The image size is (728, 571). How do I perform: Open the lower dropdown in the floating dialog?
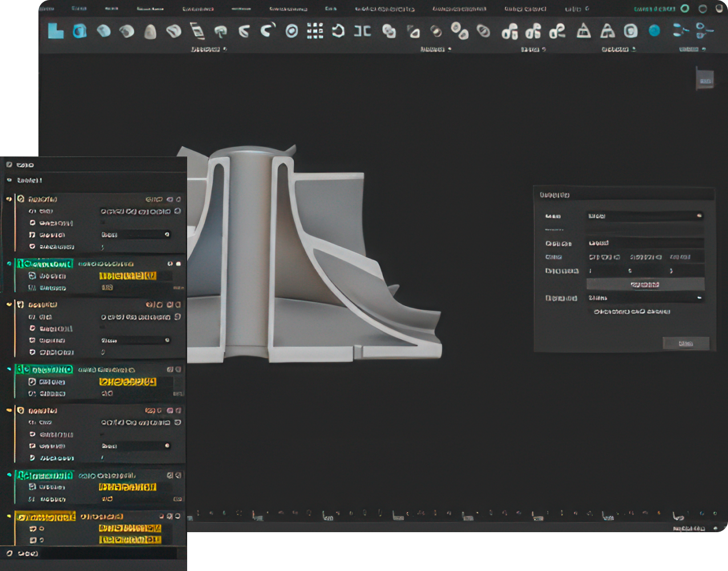(x=645, y=298)
